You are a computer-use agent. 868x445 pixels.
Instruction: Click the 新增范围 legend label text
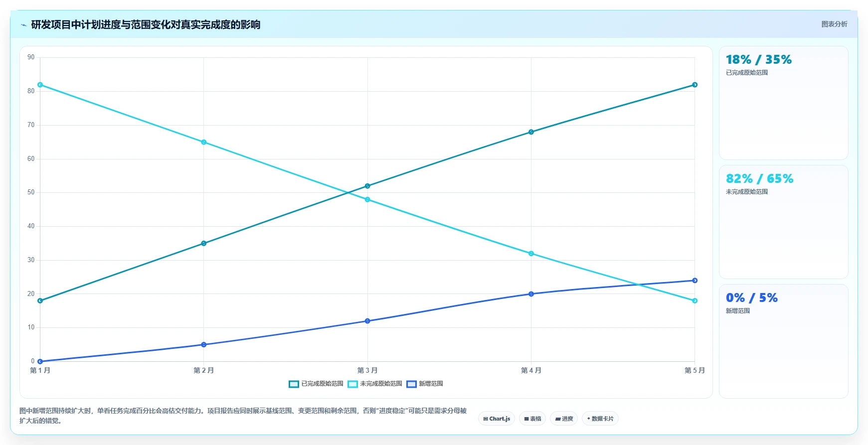[431, 384]
